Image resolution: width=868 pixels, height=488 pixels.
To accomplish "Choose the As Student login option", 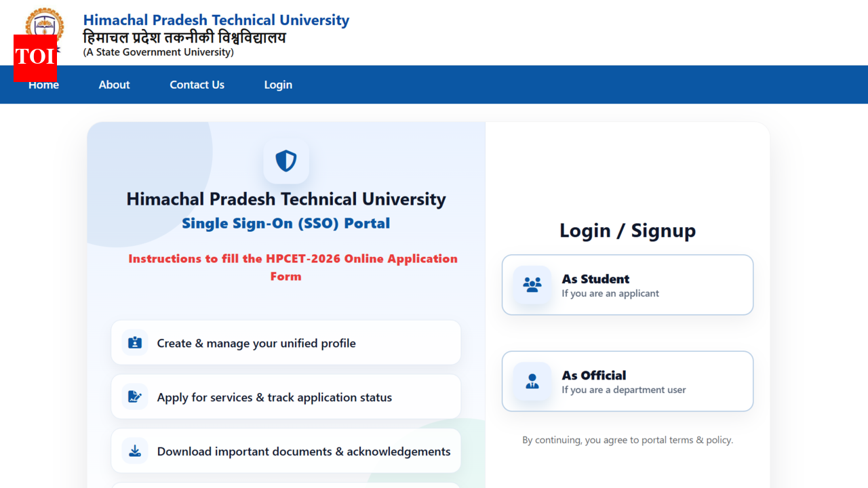I will pyautogui.click(x=627, y=285).
